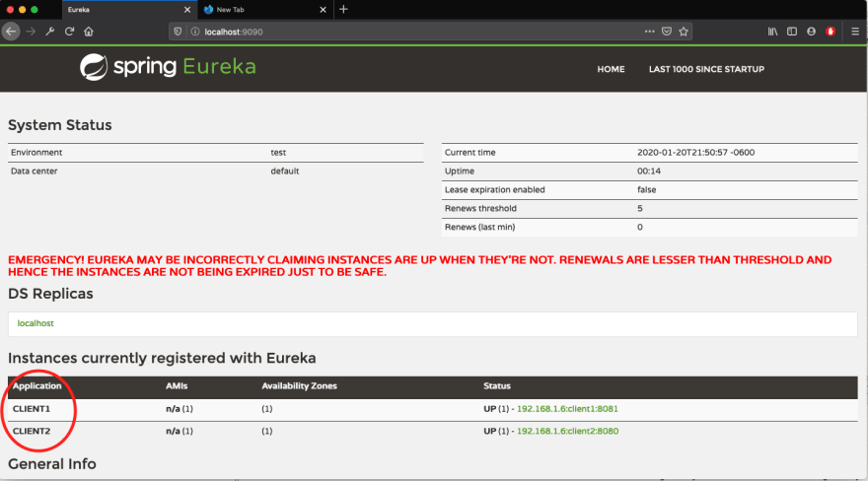This screenshot has height=481, width=868.
Task: Open HOME in Eureka navigation
Action: [x=611, y=69]
